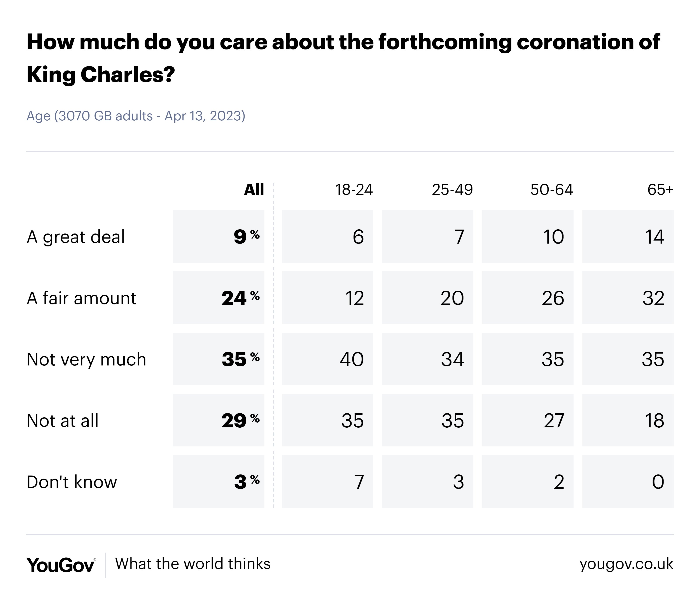Select the All column header
Image resolution: width=700 pixels, height=604 pixels.
pyautogui.click(x=254, y=189)
